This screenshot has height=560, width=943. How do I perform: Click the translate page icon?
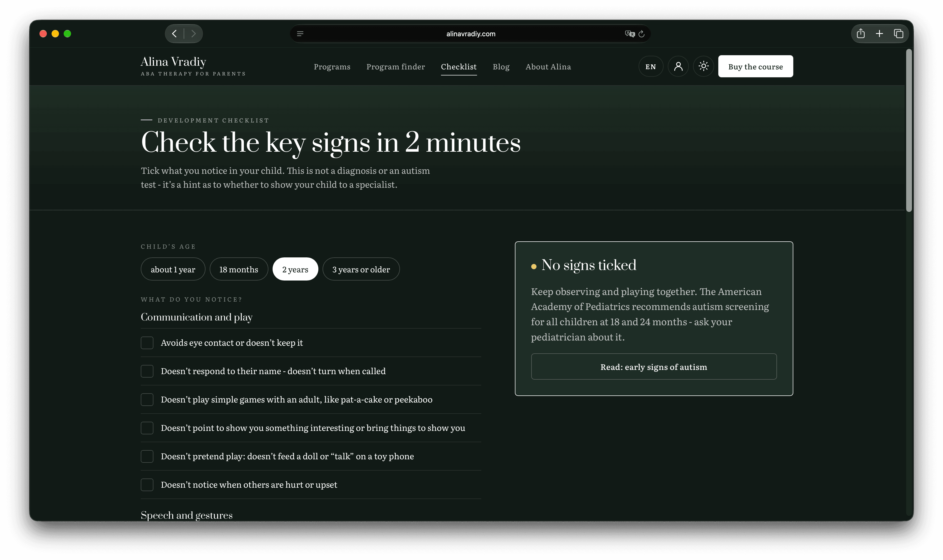pyautogui.click(x=630, y=34)
